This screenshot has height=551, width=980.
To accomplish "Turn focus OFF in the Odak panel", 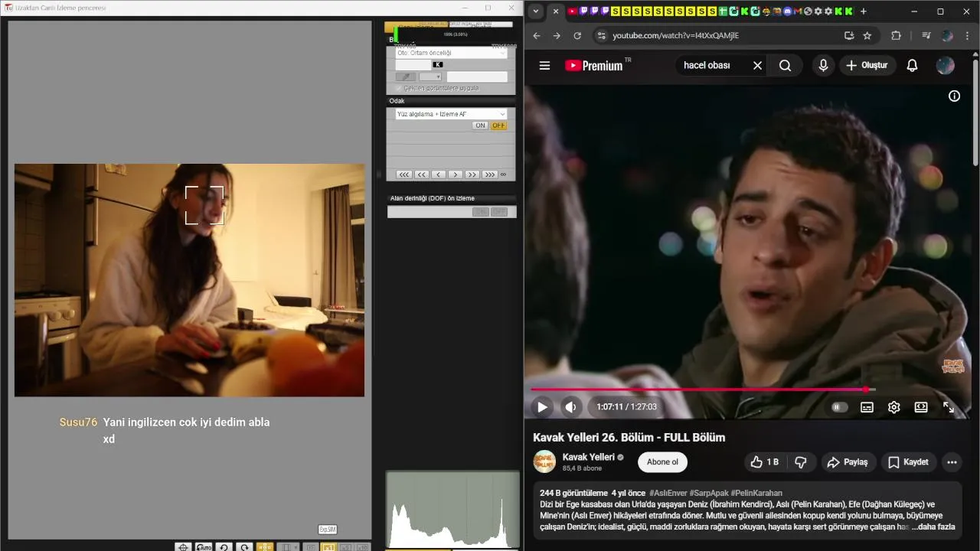I will coord(498,126).
